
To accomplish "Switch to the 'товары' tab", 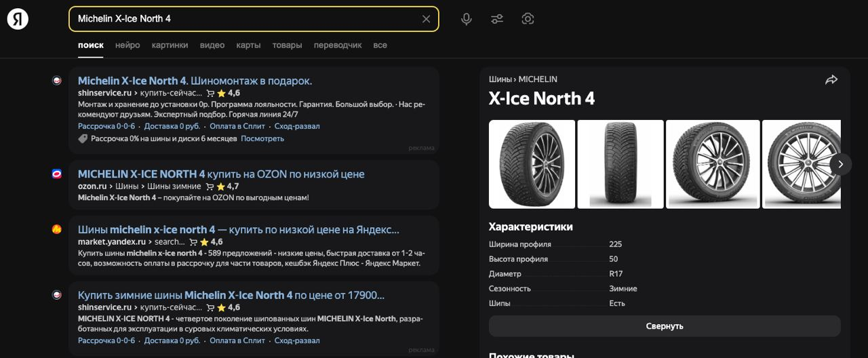I will (287, 45).
